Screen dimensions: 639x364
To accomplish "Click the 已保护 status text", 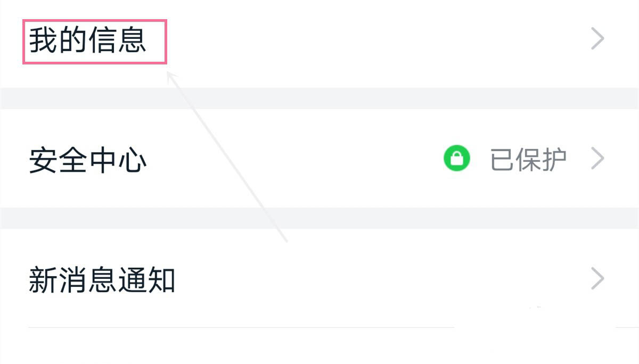I will click(528, 159).
